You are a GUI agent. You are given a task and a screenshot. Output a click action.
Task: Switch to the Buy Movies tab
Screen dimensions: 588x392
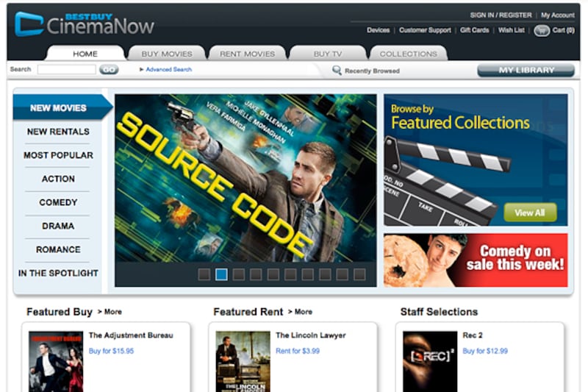point(167,53)
